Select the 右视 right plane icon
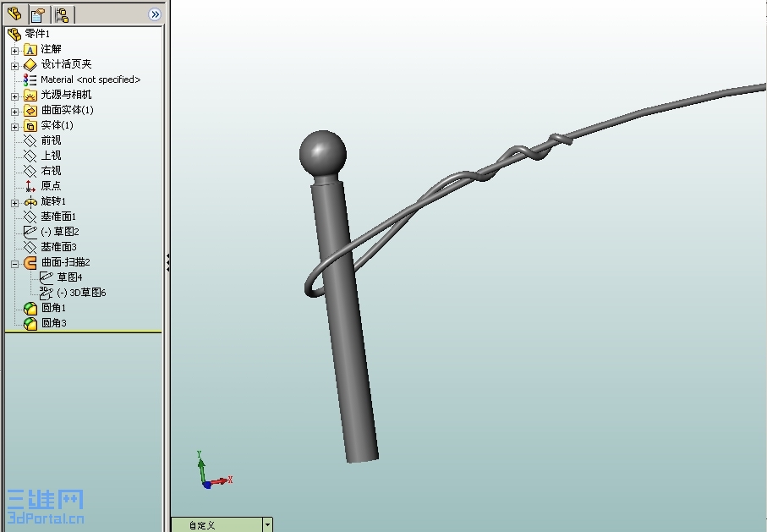 tap(30, 172)
